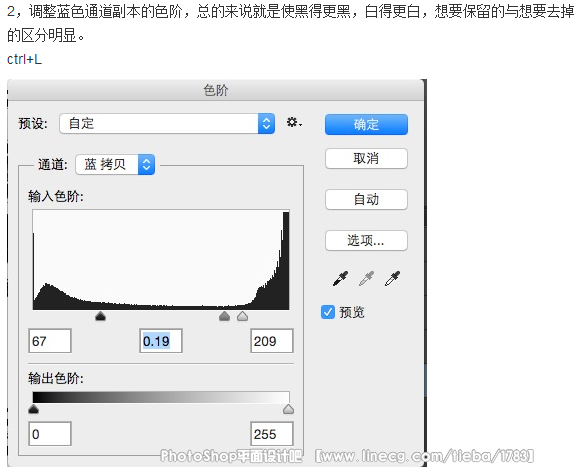Click the input midtone gray slider handle
The width and height of the screenshot is (584, 473).
tap(224, 316)
